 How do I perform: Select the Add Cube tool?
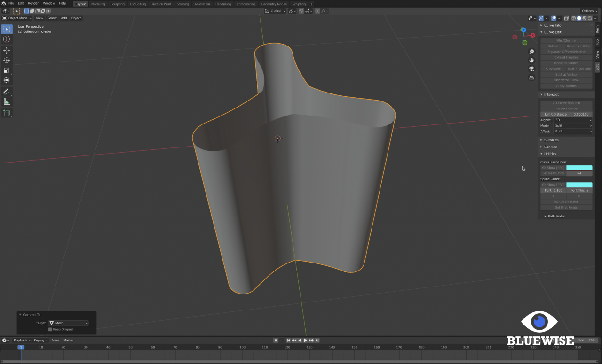7,113
